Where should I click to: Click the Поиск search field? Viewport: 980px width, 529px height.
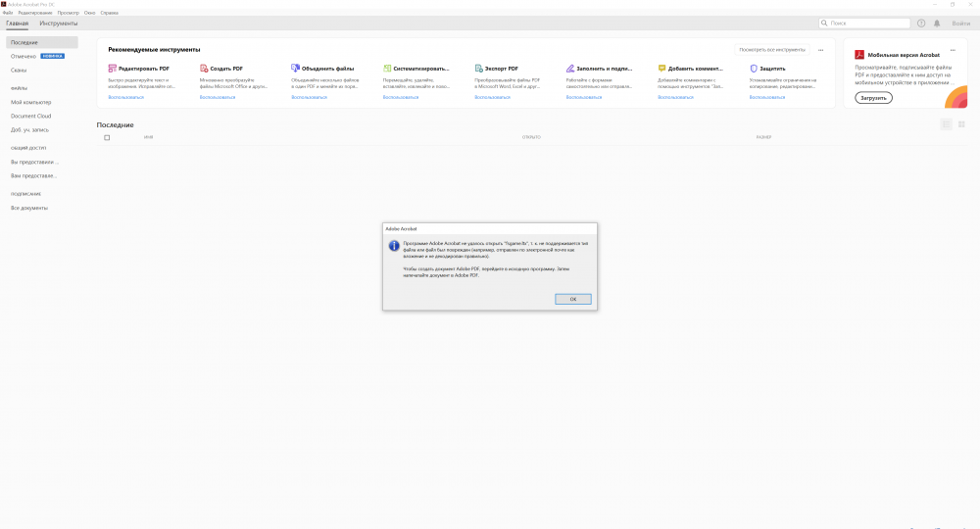pyautogui.click(x=864, y=24)
